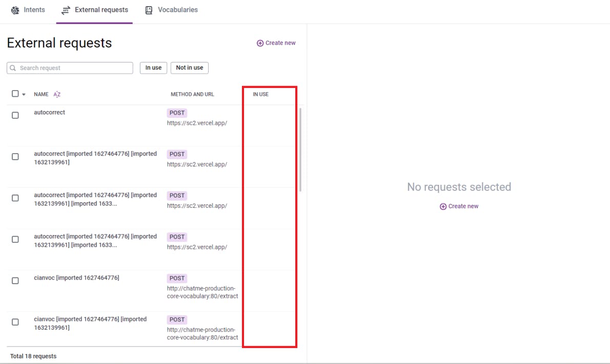The height and width of the screenshot is (364, 610).
Task: Click the Total 18 requests label
Action: tap(33, 356)
